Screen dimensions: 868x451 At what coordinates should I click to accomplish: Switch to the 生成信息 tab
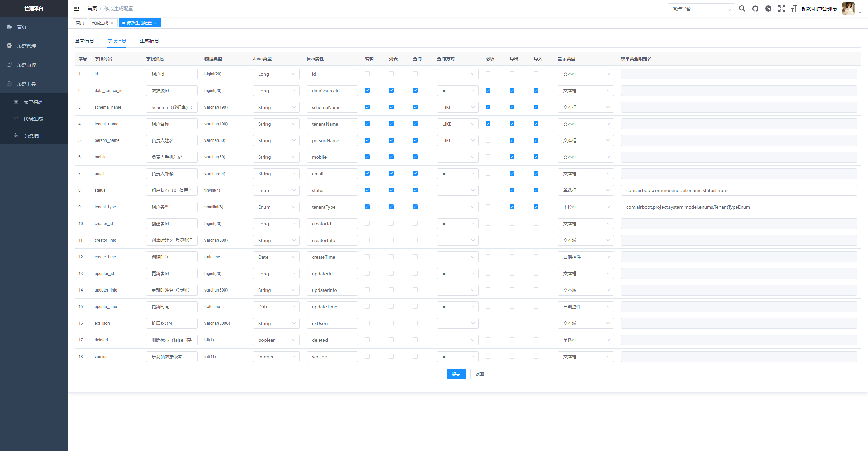point(150,41)
